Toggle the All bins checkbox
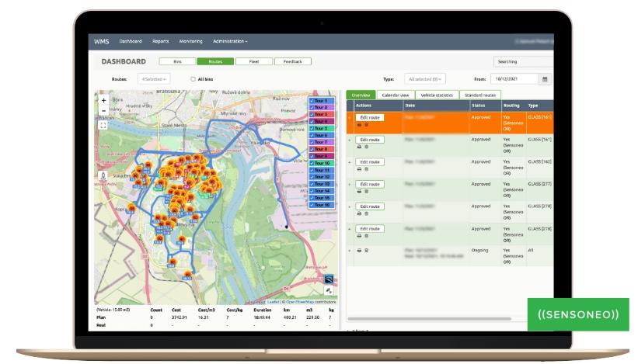 [x=193, y=78]
